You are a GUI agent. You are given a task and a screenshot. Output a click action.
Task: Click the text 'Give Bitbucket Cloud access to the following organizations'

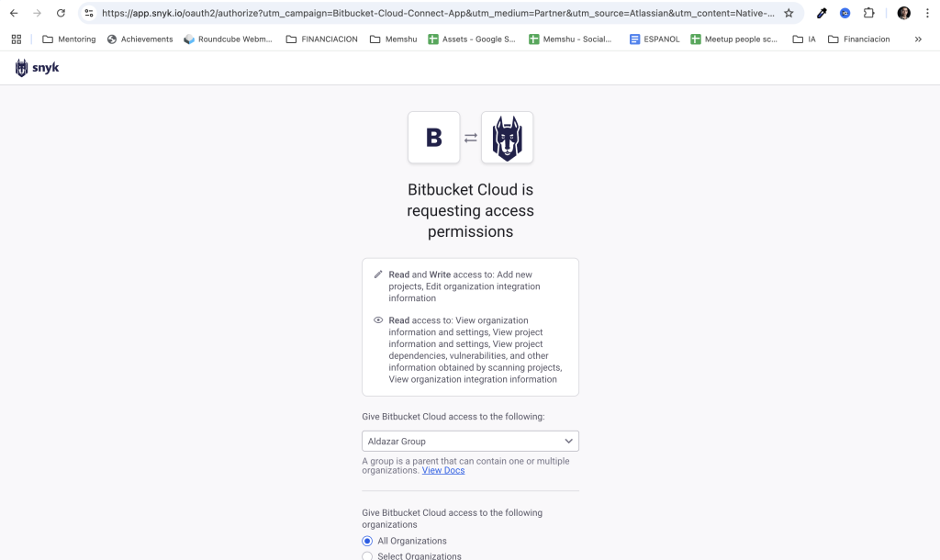452,519
